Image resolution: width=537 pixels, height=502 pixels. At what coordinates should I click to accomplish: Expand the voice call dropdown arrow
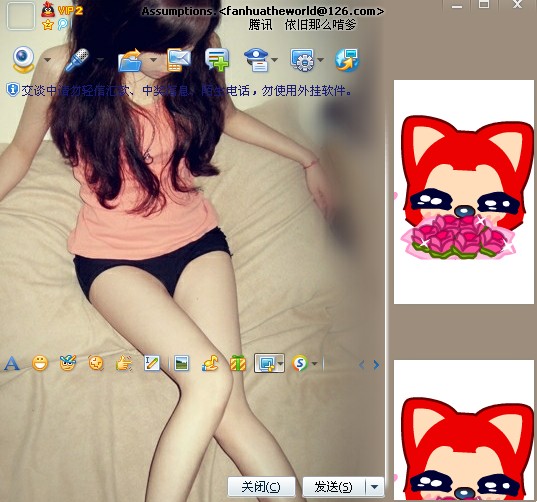point(100,60)
